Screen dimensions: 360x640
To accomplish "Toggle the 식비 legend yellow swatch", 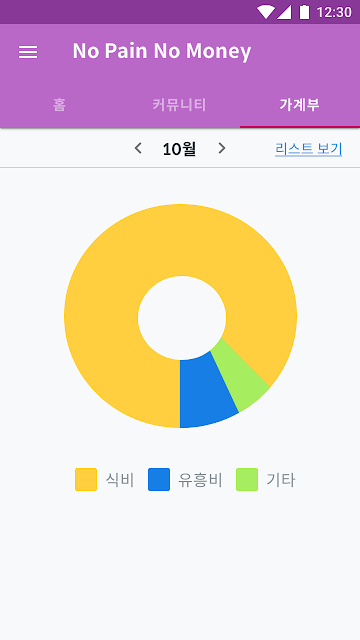I will coord(86,479).
